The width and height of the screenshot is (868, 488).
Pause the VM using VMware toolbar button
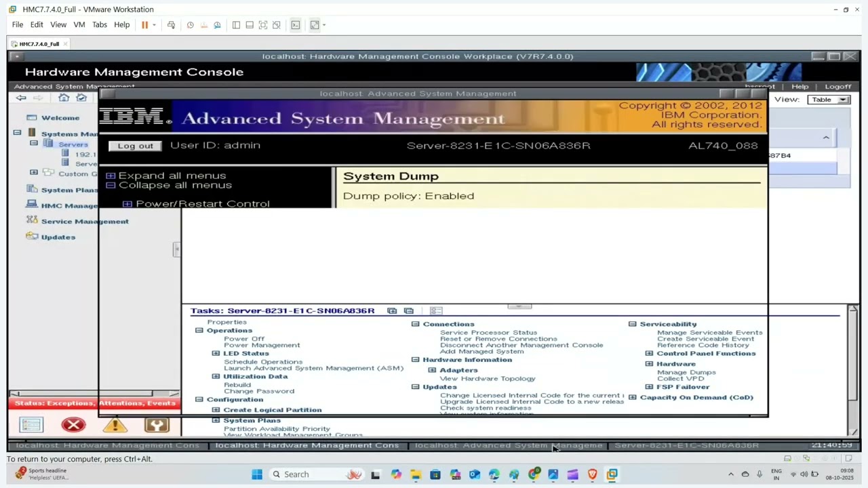click(x=144, y=25)
